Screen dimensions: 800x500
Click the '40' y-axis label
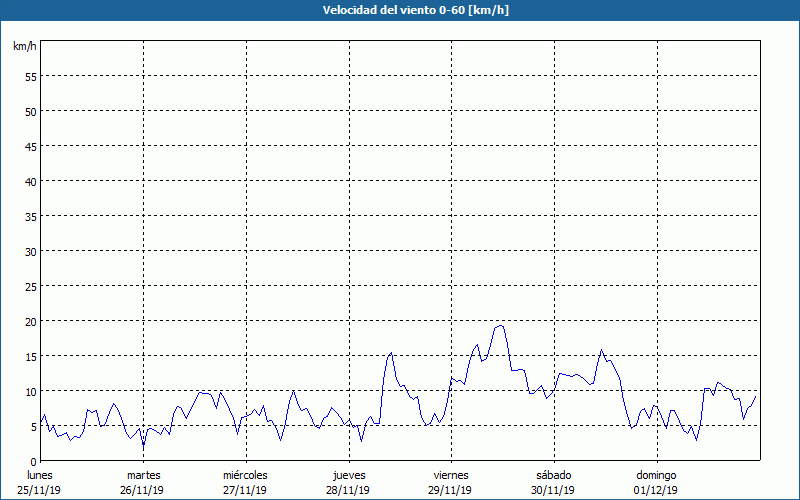coord(31,182)
